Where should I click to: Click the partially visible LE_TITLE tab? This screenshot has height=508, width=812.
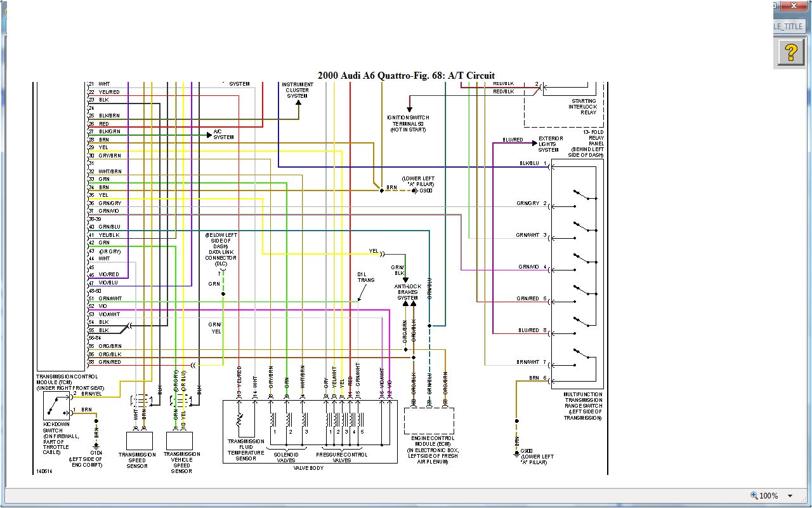[791, 26]
